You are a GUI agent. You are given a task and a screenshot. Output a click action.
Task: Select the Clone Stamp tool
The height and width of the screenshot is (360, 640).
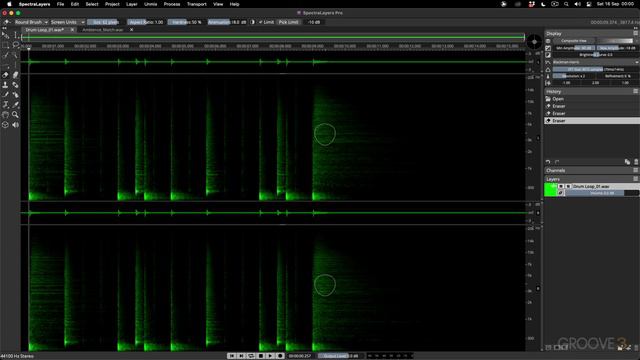pos(5,85)
